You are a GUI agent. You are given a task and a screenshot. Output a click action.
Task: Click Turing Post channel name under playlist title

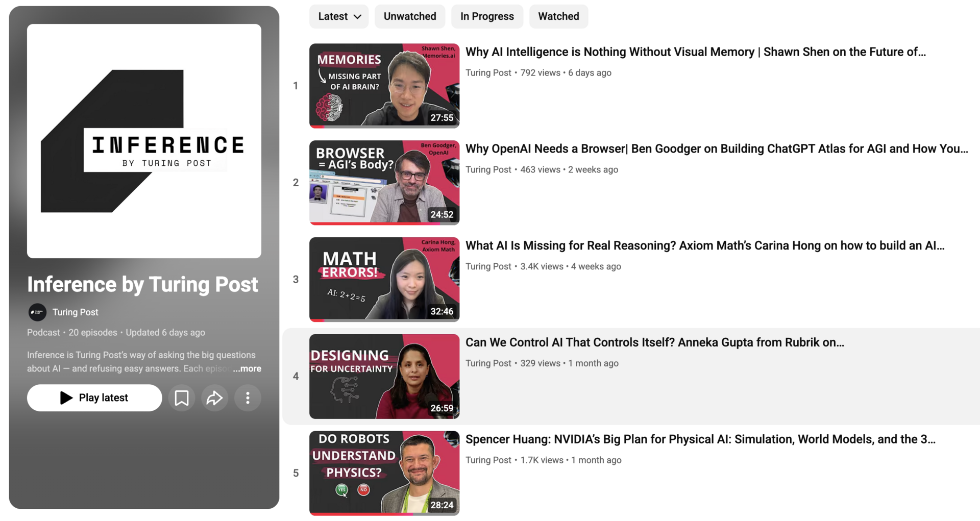(75, 312)
